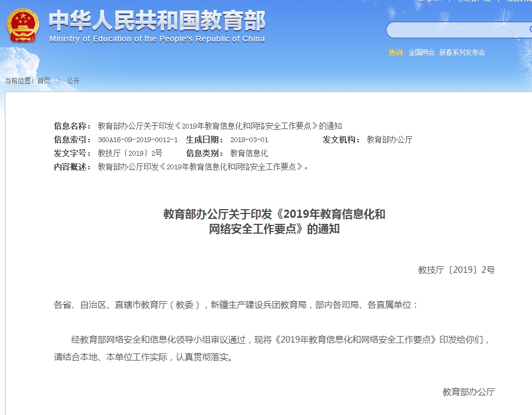532x415 pixels.
Task: Select the index number 360A16-09-2019-0012-1
Action: [138, 140]
